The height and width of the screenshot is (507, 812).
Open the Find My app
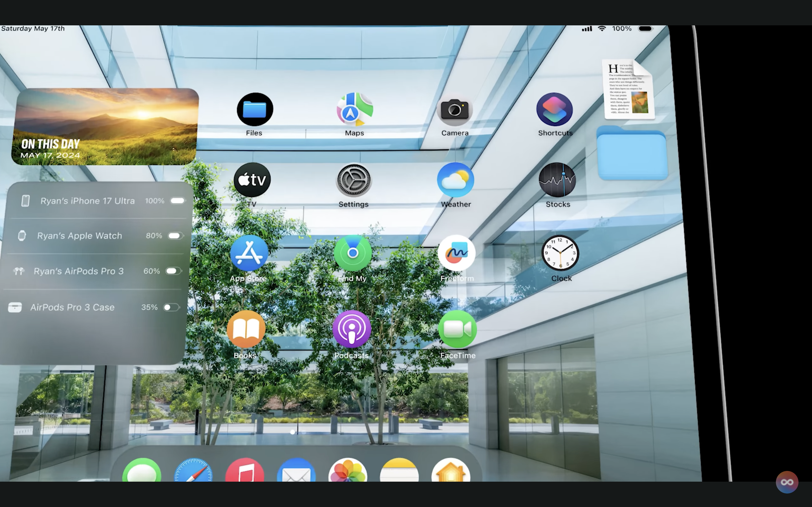tap(353, 253)
